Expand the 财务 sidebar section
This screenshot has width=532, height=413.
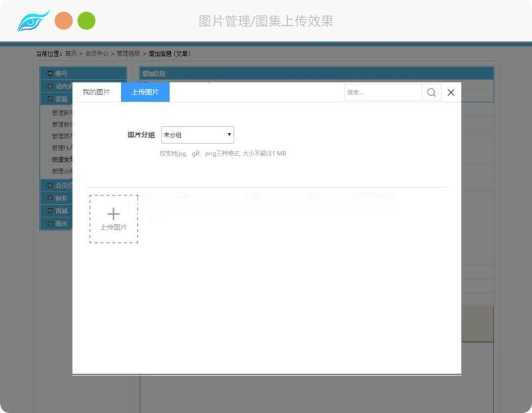pos(61,198)
